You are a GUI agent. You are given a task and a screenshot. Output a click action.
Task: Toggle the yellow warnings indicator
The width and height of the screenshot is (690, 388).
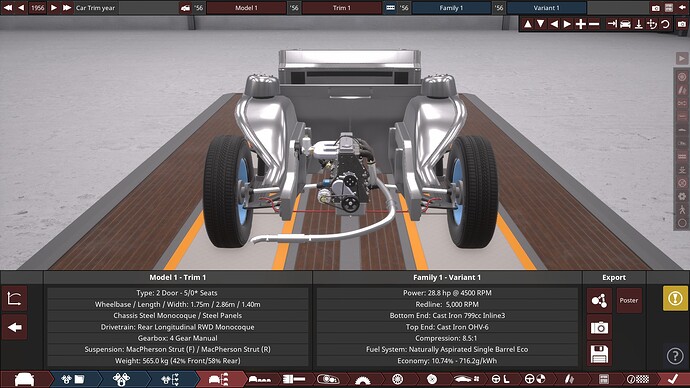[x=675, y=298]
